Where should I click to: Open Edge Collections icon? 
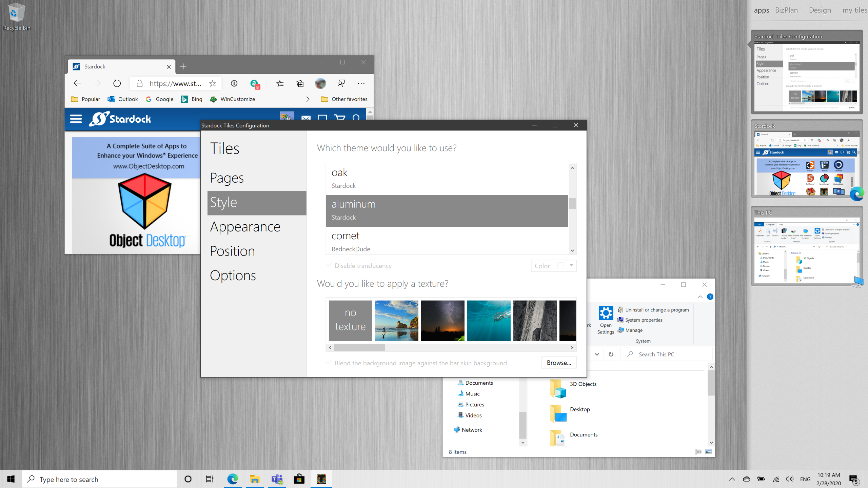(x=300, y=83)
